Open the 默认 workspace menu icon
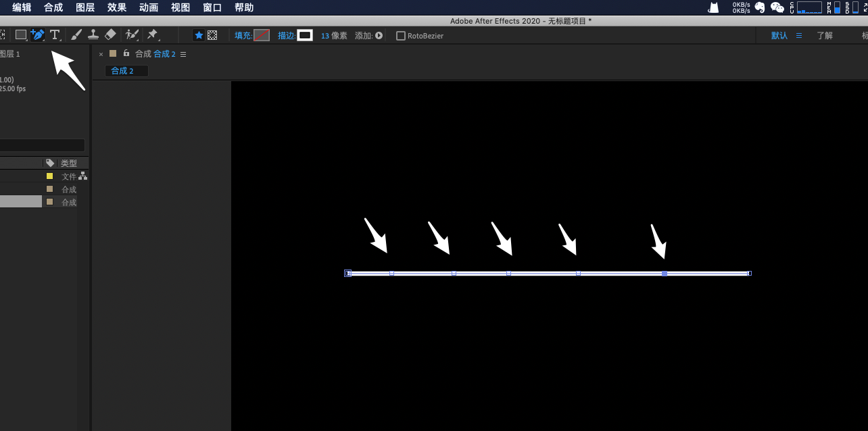The image size is (868, 431). 799,36
